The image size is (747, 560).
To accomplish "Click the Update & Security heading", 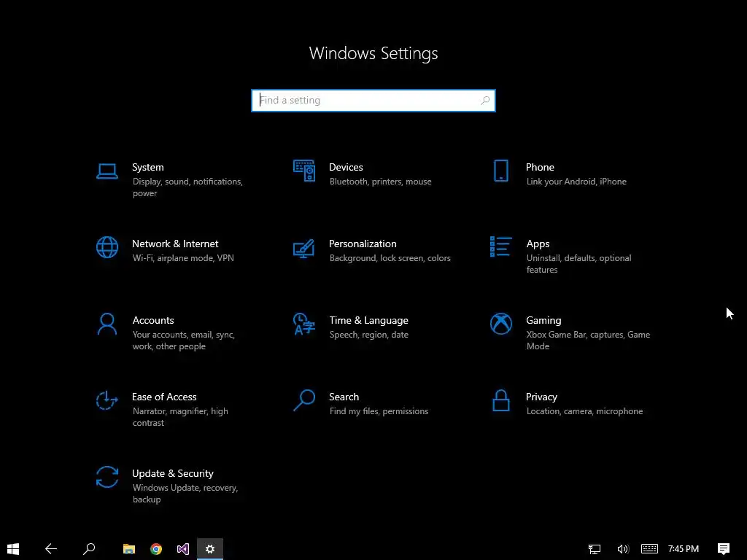I will [172, 473].
